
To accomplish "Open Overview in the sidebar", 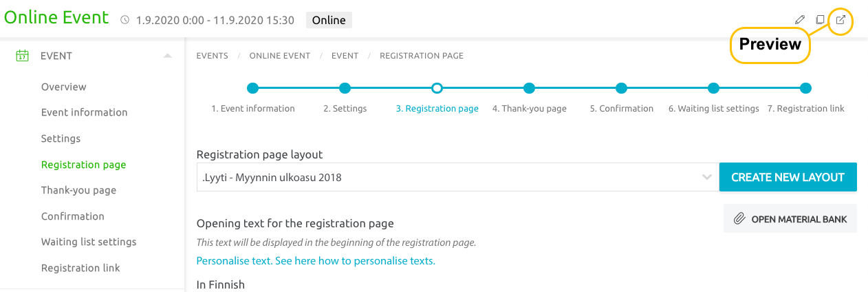I will (x=64, y=87).
